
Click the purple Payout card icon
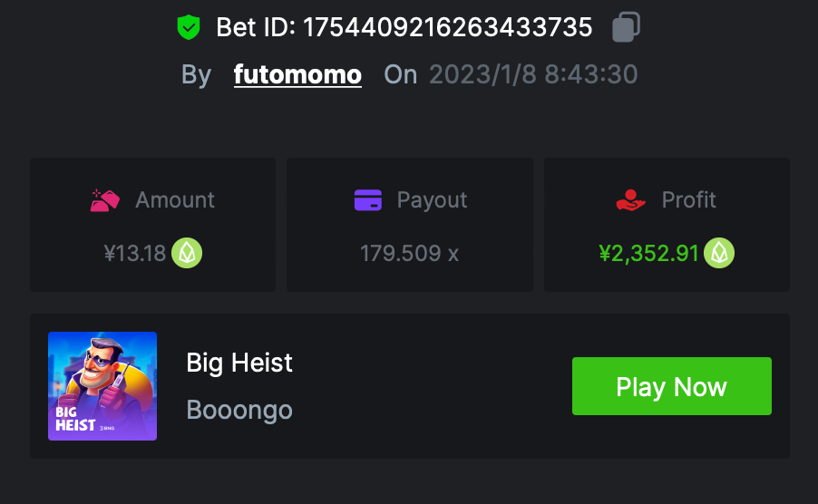[x=367, y=199]
